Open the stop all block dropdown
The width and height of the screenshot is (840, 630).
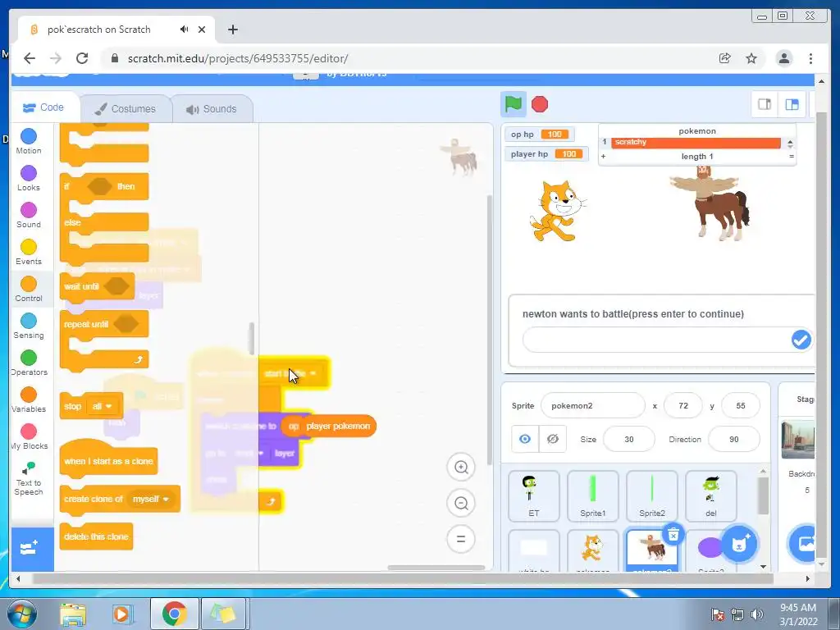click(101, 406)
